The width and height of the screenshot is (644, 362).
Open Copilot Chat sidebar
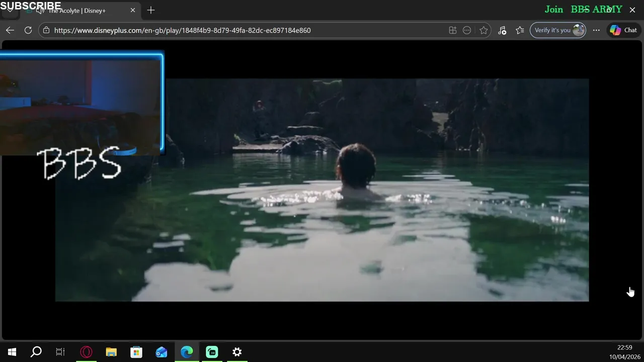click(x=623, y=30)
